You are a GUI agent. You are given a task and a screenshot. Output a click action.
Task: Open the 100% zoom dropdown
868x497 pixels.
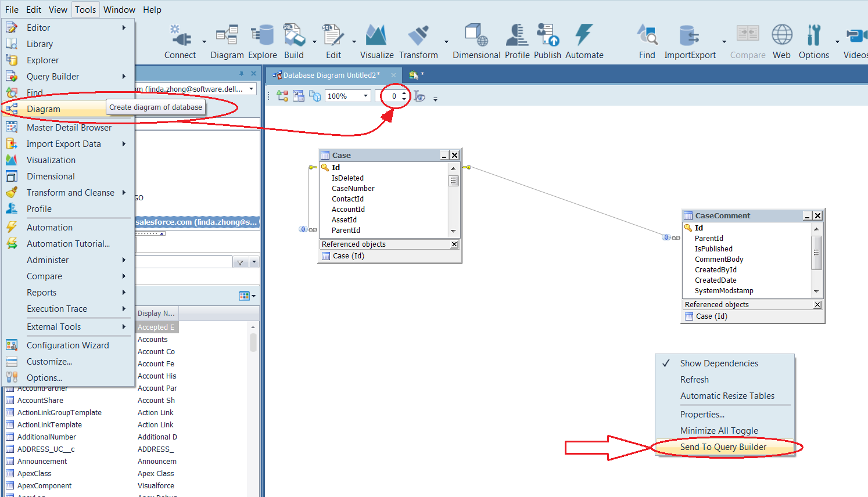click(365, 96)
